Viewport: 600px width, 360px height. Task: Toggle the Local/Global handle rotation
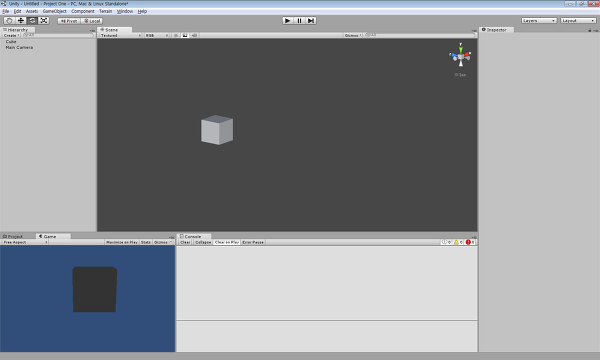coord(92,21)
